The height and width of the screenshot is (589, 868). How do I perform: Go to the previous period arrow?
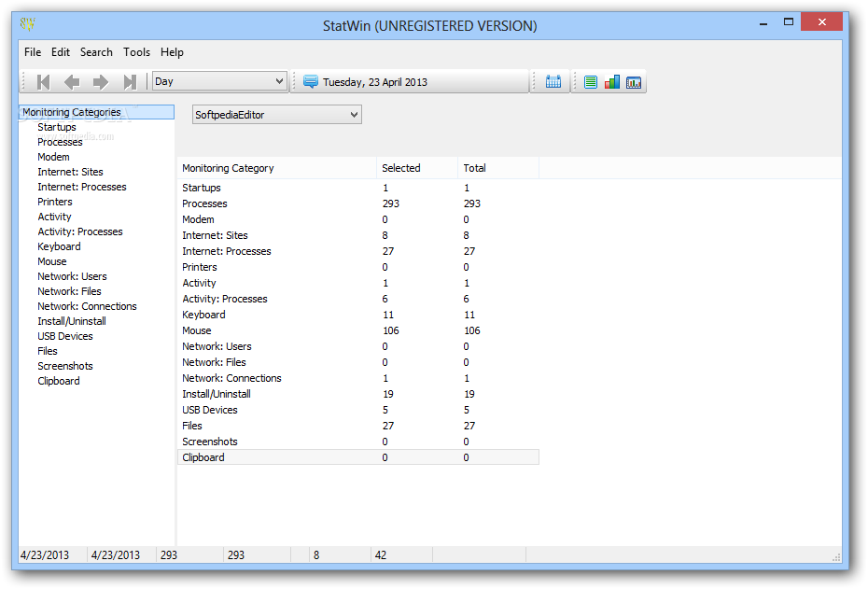(72, 82)
